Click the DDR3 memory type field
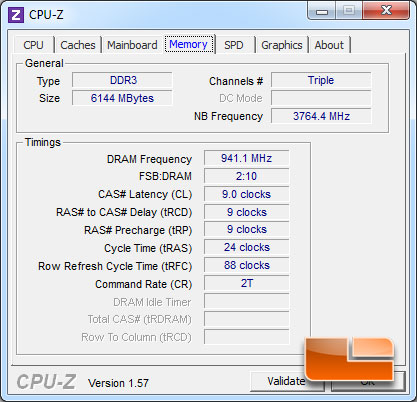 tap(122, 80)
